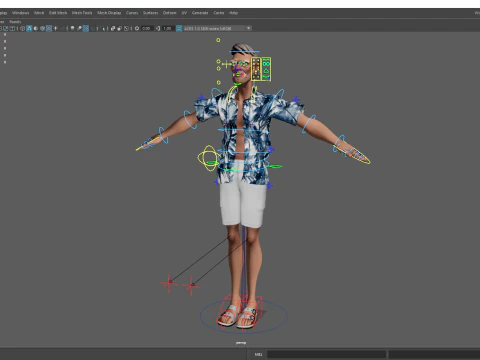The height and width of the screenshot is (360, 480).
Task: Toggle use all lights icon
Action: [x=55, y=28]
